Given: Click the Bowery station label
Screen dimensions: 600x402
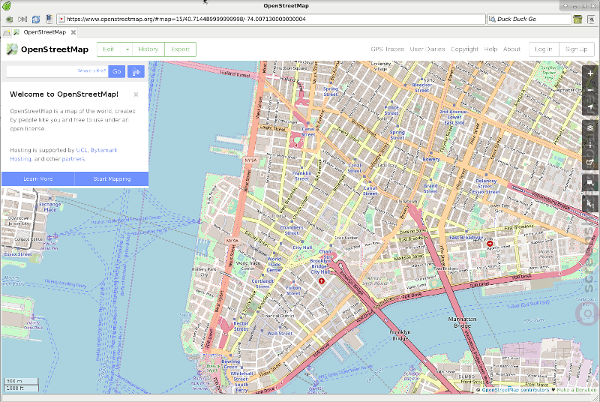Looking at the screenshot, I should coord(431,159).
